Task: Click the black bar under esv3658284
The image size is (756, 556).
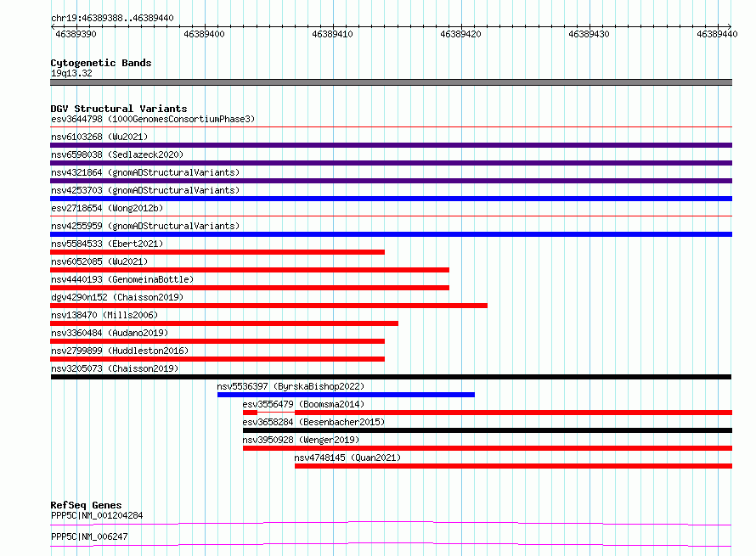Action: (488, 430)
